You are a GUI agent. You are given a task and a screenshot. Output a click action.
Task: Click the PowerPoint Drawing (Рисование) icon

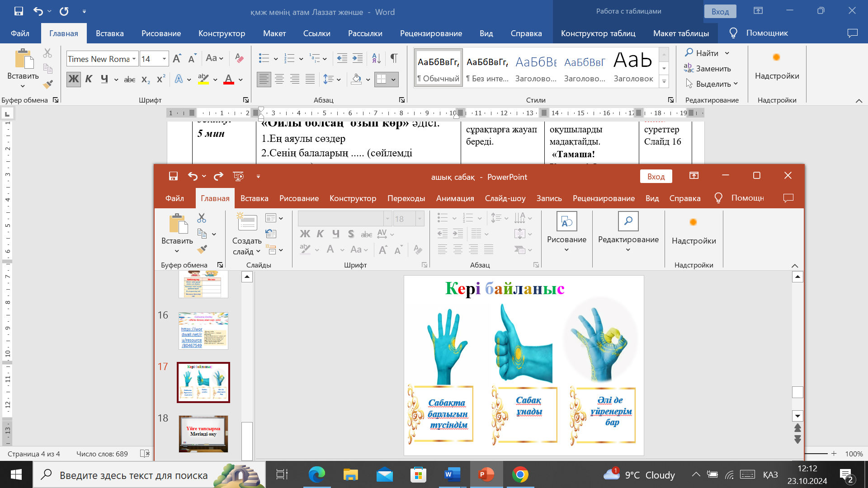[566, 221]
